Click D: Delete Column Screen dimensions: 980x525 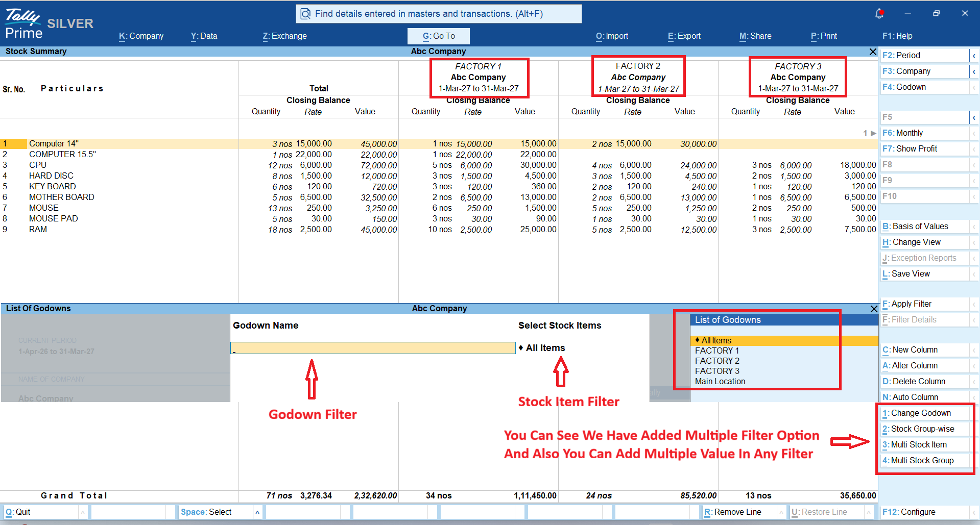924,382
